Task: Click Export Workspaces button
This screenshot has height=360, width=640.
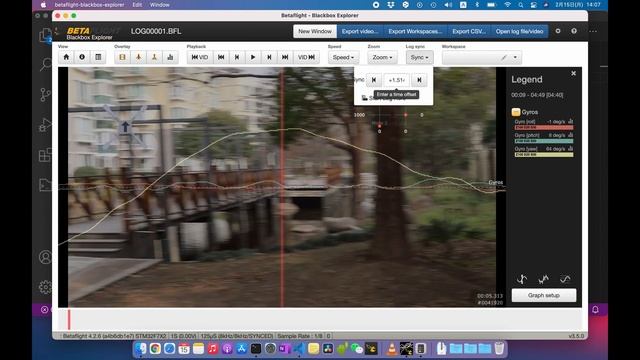Action: coord(415,31)
